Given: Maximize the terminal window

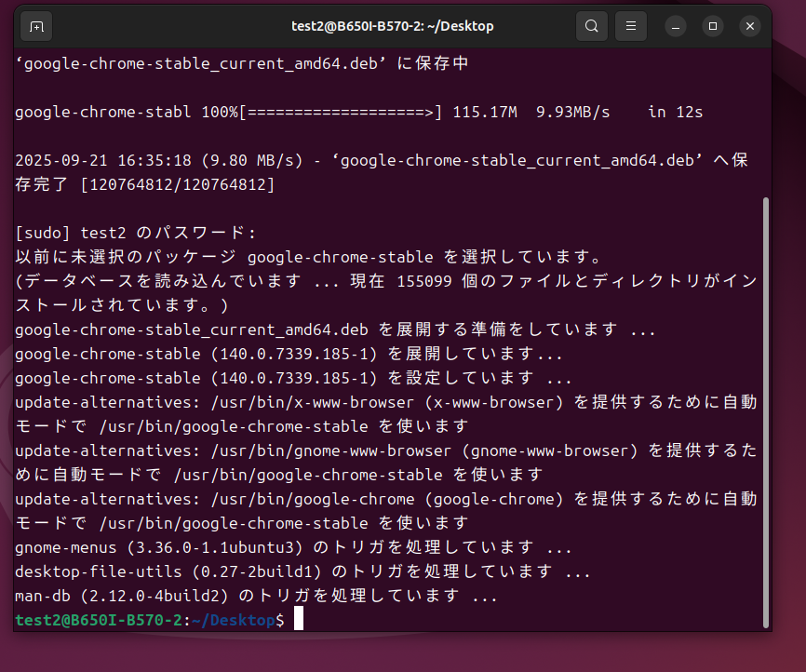Looking at the screenshot, I should click(x=713, y=26).
